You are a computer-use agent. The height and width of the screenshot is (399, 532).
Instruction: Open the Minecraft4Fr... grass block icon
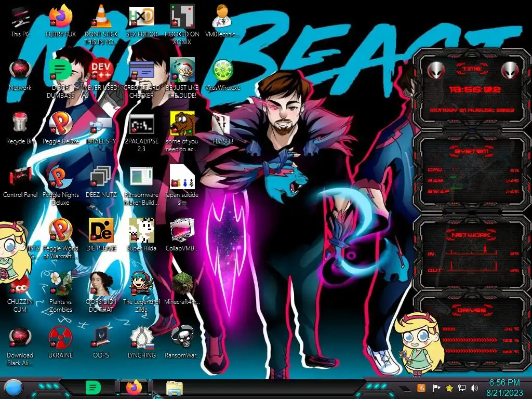[x=182, y=289]
